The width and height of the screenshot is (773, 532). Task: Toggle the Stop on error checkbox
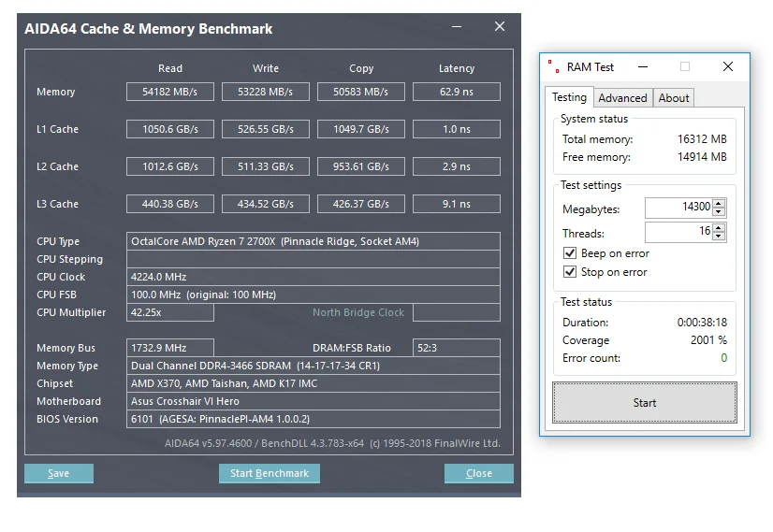(570, 272)
